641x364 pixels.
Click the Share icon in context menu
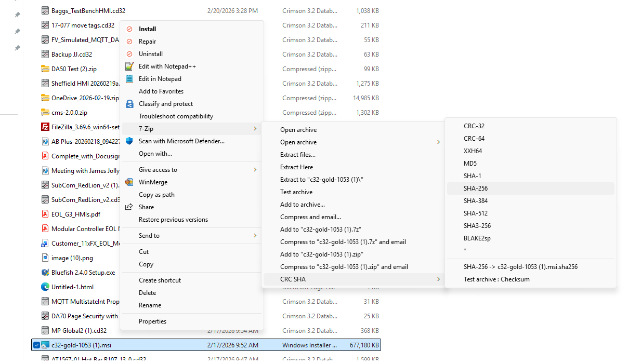coord(129,207)
